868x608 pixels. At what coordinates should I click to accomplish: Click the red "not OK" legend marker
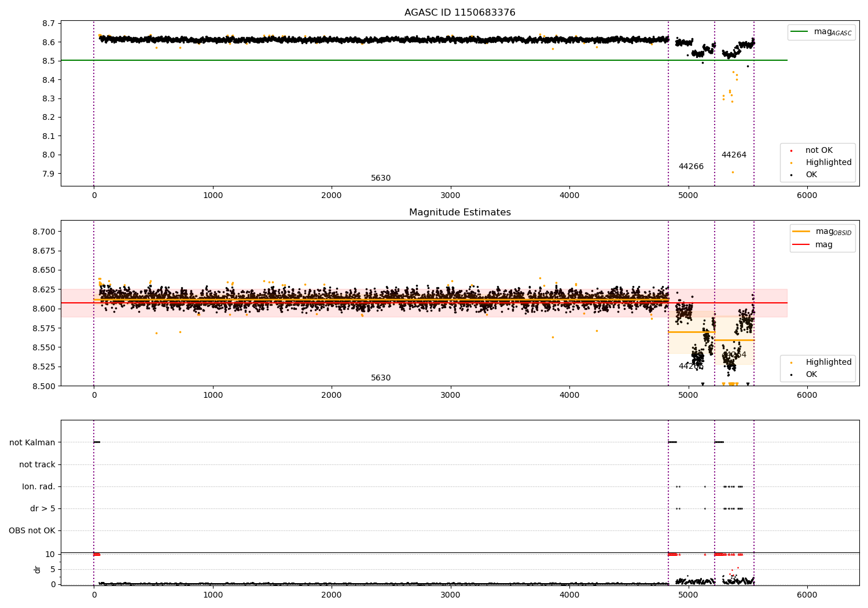791,151
